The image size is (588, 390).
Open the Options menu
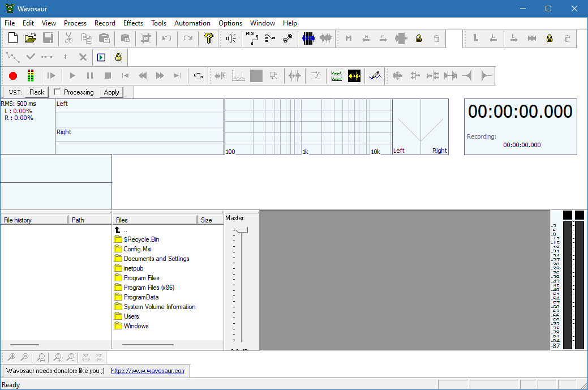[x=230, y=23]
